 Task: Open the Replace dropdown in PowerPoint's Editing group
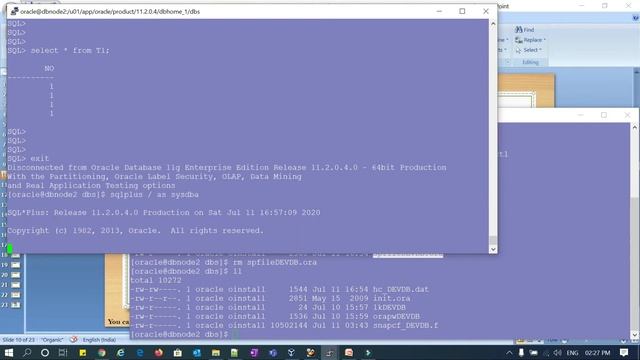pos(530,40)
